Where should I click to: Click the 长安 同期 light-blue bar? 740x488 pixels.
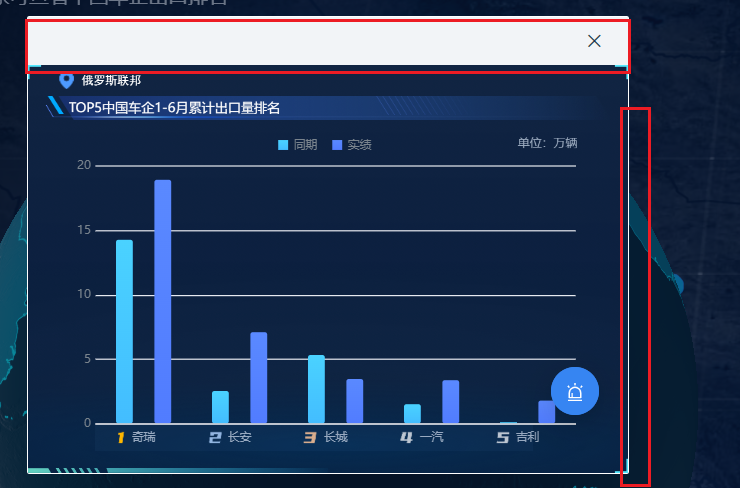click(x=220, y=407)
